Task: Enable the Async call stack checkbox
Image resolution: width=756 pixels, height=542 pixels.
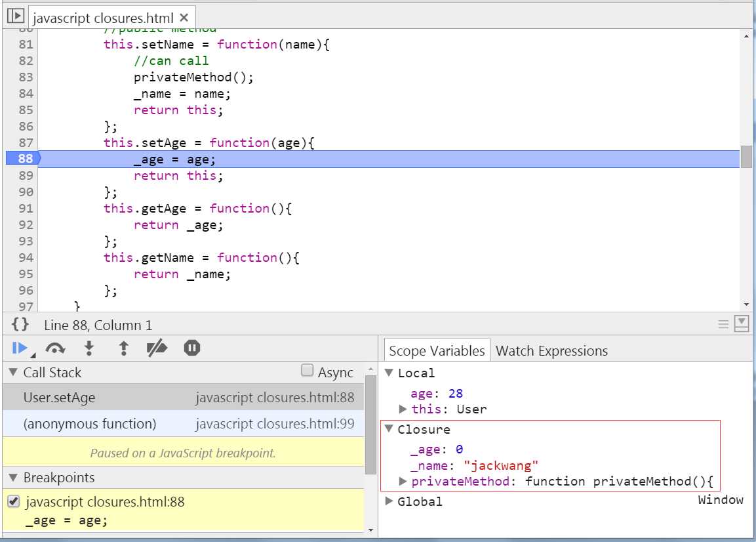Action: click(x=307, y=370)
